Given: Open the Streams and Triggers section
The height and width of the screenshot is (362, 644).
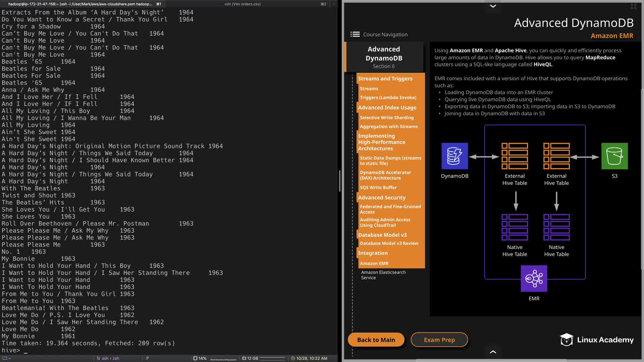Looking at the screenshot, I should [385, 78].
